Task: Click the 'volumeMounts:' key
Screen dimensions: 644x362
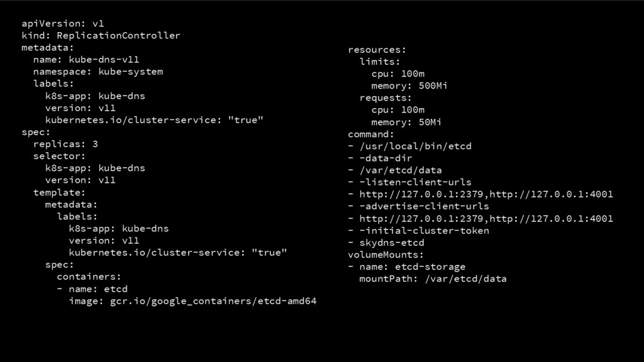Action: pyautogui.click(x=386, y=255)
